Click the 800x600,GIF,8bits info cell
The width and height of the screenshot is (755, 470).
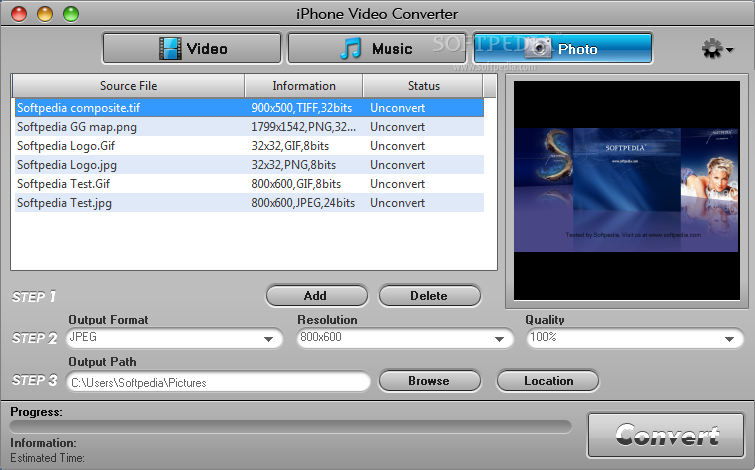tap(296, 184)
